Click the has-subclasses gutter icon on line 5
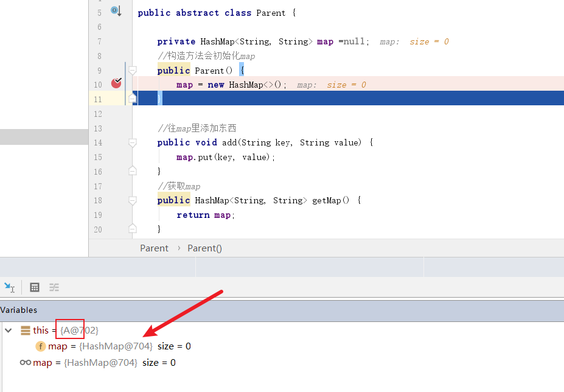The image size is (564, 392). coord(116,11)
